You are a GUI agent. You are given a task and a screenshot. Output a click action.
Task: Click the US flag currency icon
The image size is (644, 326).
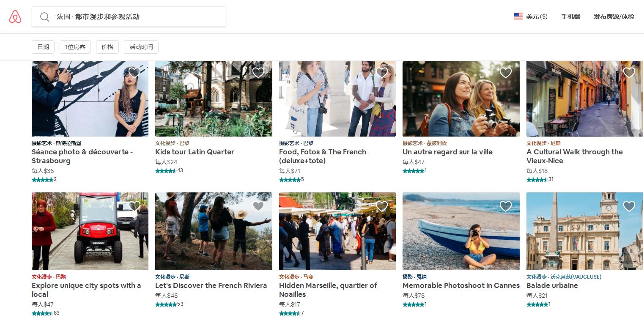(518, 16)
